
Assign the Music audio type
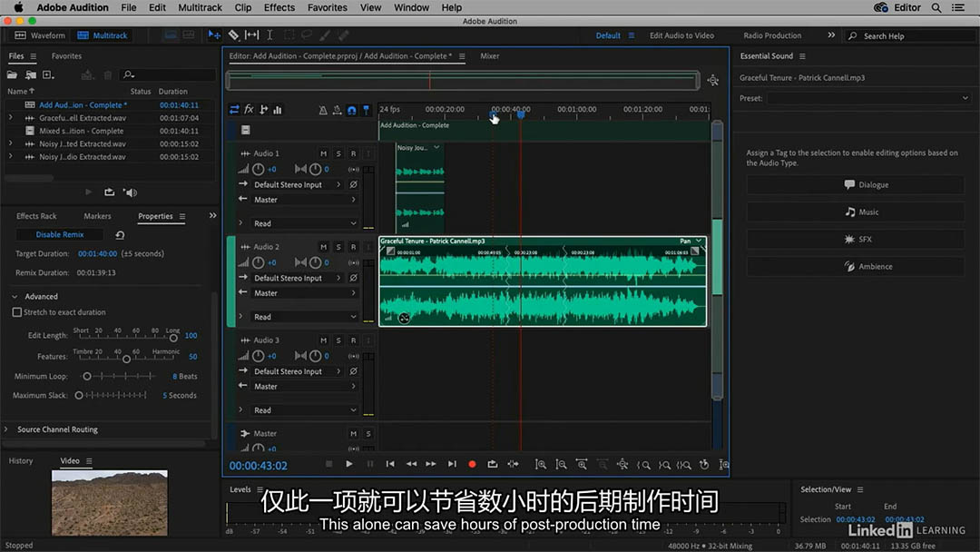click(x=855, y=212)
